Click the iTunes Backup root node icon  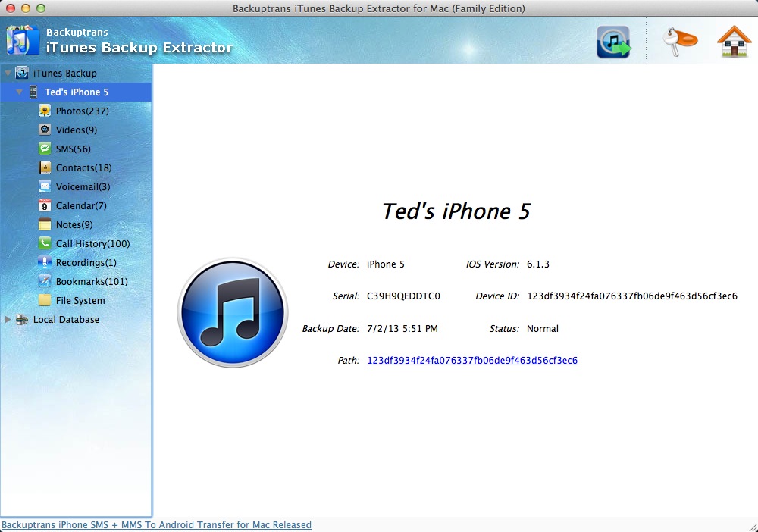pos(22,73)
